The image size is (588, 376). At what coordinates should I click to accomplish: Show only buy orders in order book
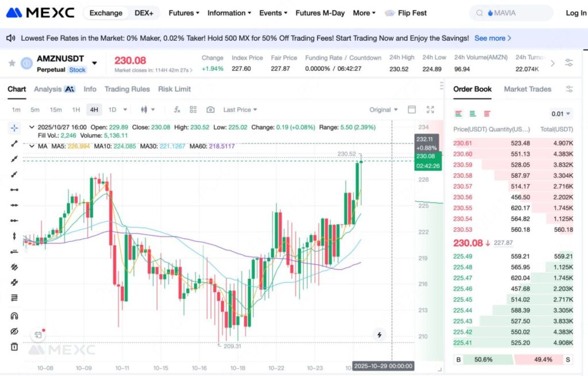(x=473, y=114)
